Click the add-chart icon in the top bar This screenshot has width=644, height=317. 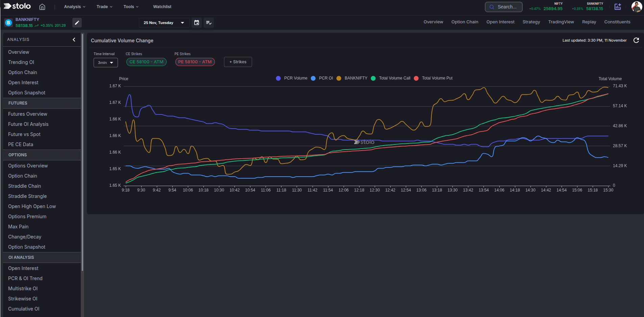(x=618, y=7)
